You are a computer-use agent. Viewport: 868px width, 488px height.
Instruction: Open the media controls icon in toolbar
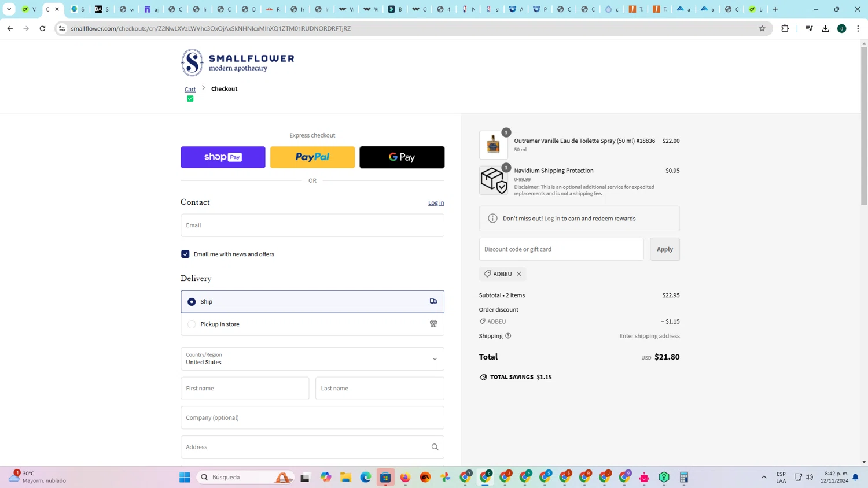tap(809, 28)
